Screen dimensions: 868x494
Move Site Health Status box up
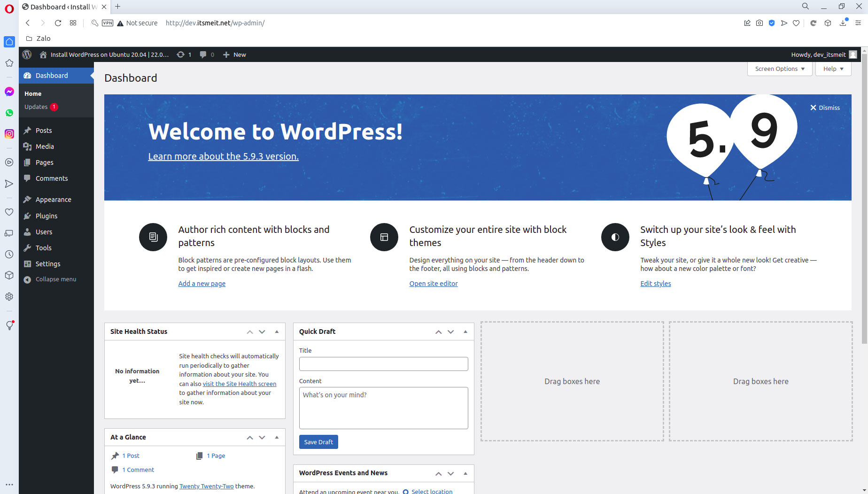250,332
